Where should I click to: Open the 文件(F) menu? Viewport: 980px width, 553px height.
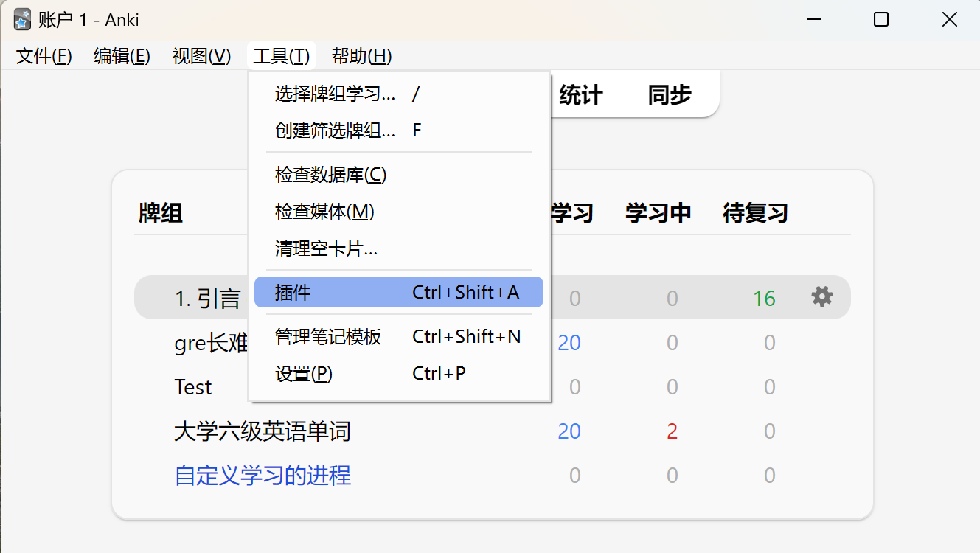(44, 56)
